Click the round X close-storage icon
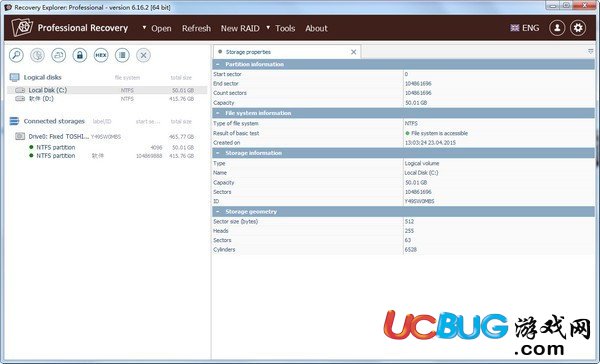The width and height of the screenshot is (600, 364). tap(143, 55)
